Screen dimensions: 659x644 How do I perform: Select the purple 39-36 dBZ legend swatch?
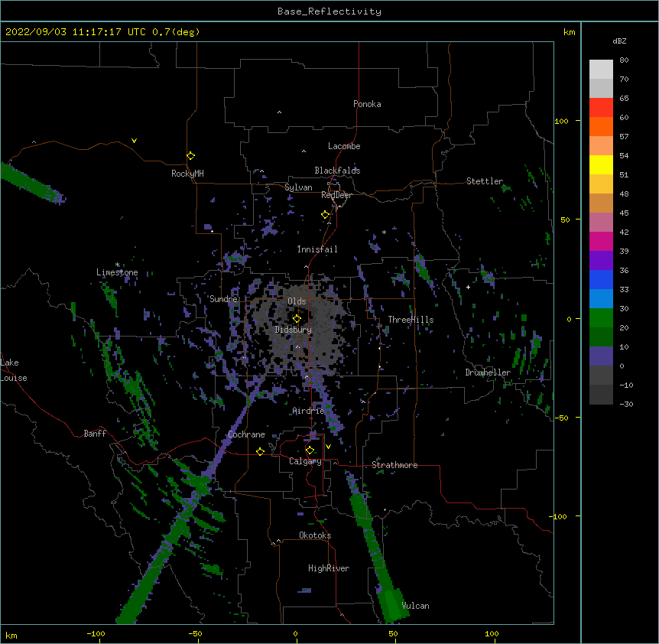(x=601, y=261)
